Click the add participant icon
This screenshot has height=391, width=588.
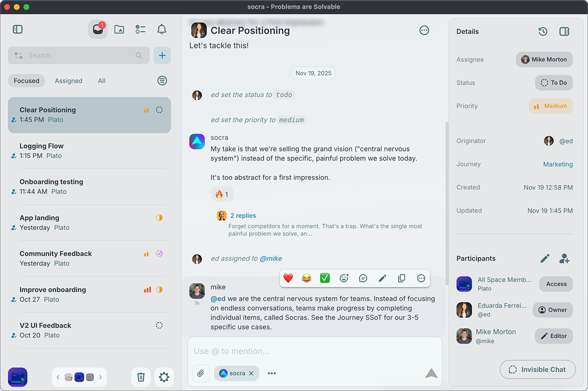(x=564, y=258)
